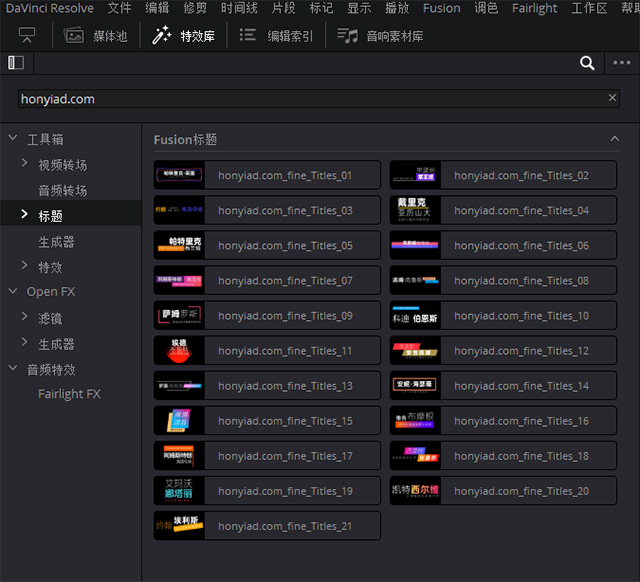Click the honyiad.com_fine_Titles_16 label
The image size is (640, 582).
(x=522, y=421)
